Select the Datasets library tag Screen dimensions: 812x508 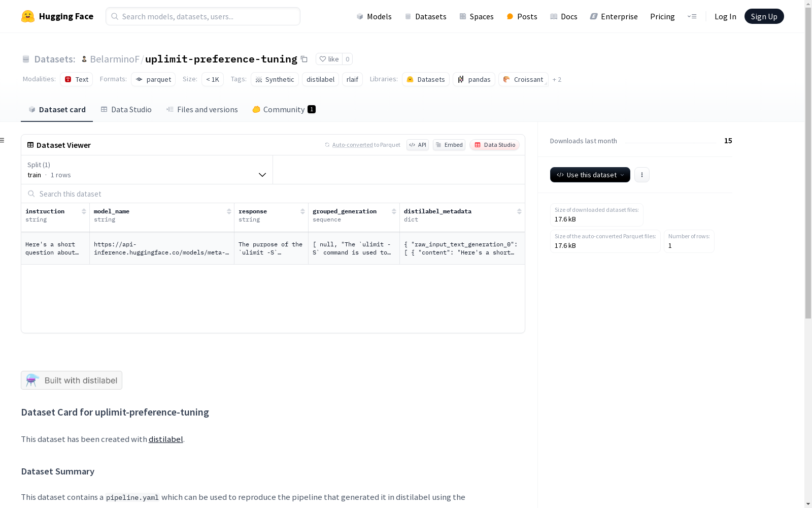[426, 79]
